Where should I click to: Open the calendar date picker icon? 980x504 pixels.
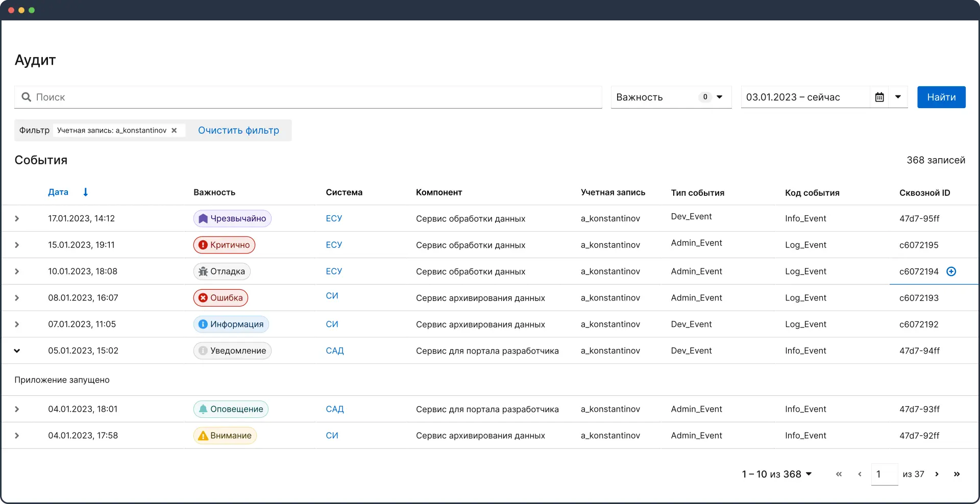879,97
